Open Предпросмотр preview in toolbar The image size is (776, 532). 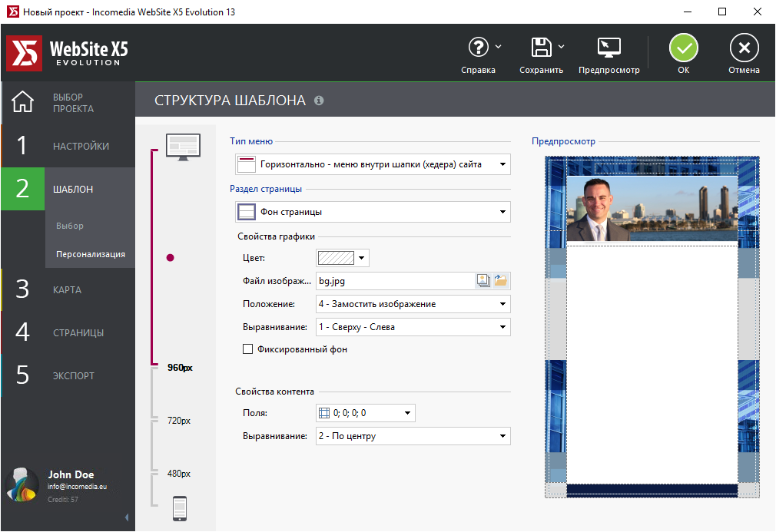tap(609, 48)
